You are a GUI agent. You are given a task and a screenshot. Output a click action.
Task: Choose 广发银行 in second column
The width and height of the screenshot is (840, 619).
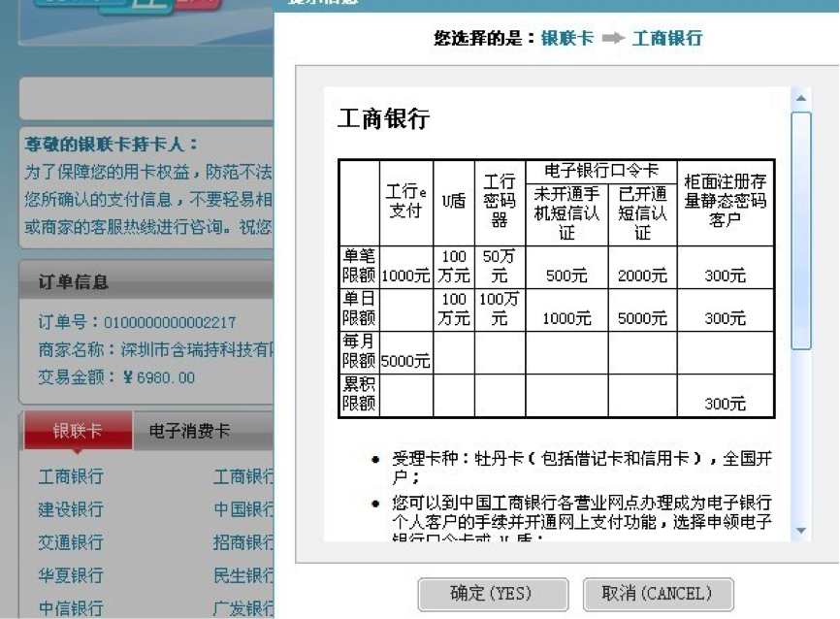pos(243,608)
